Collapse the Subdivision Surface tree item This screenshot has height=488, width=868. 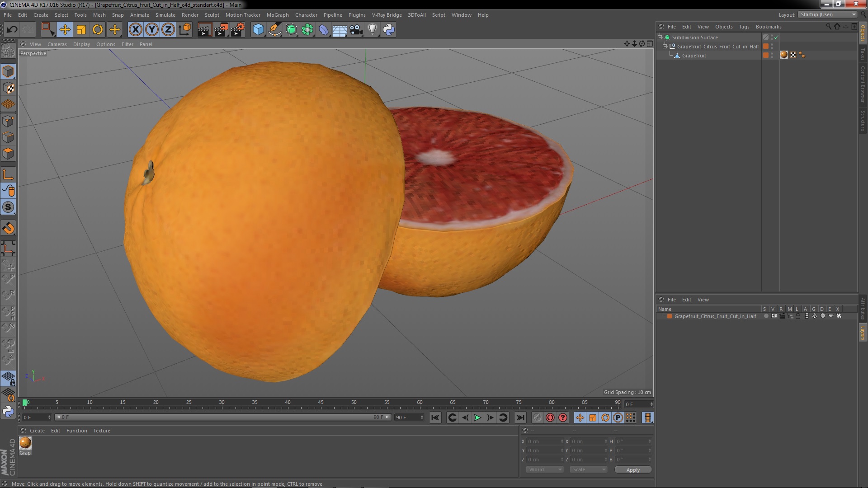click(x=660, y=37)
